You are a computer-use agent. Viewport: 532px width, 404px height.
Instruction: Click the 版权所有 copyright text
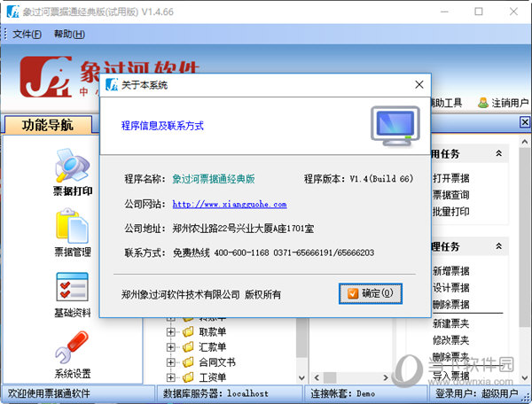tap(263, 294)
